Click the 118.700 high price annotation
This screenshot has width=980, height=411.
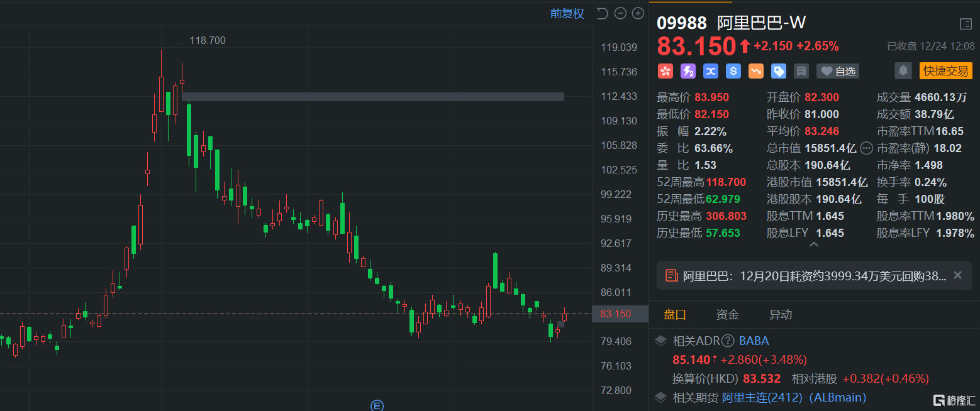tap(208, 40)
